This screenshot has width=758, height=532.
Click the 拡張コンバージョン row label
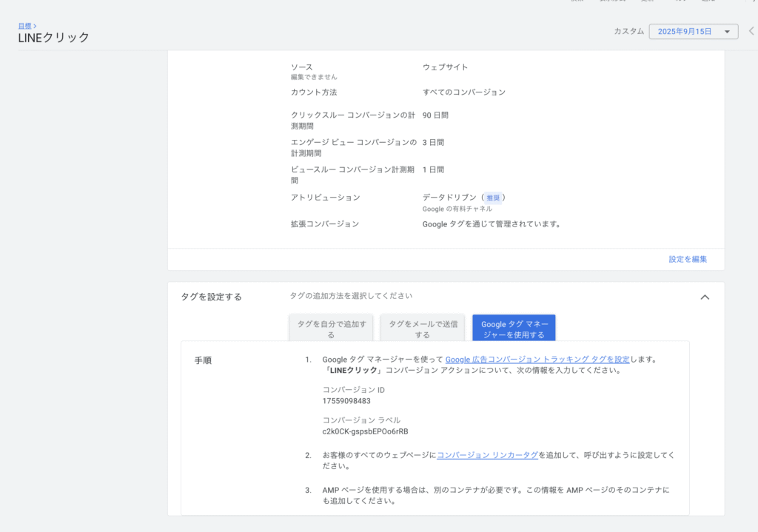325,224
